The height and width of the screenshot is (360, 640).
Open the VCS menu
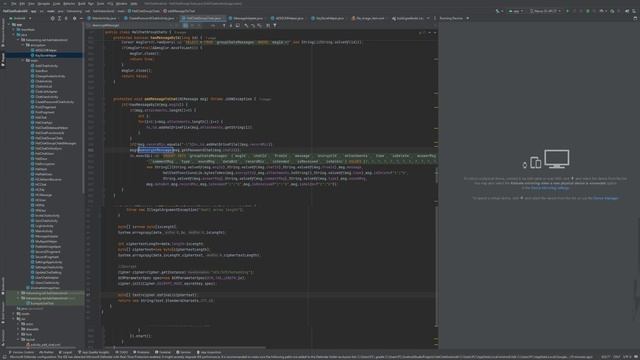click(110, 4)
